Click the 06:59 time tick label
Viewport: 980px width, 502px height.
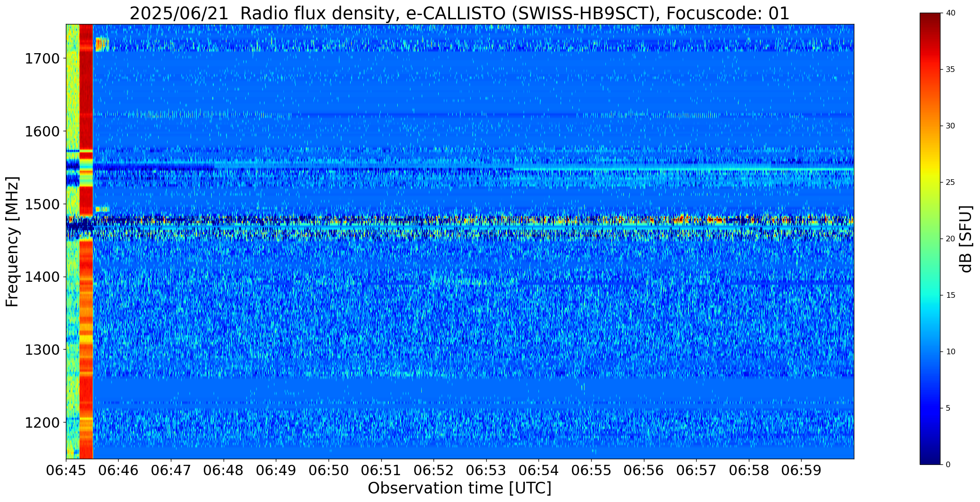(x=801, y=470)
